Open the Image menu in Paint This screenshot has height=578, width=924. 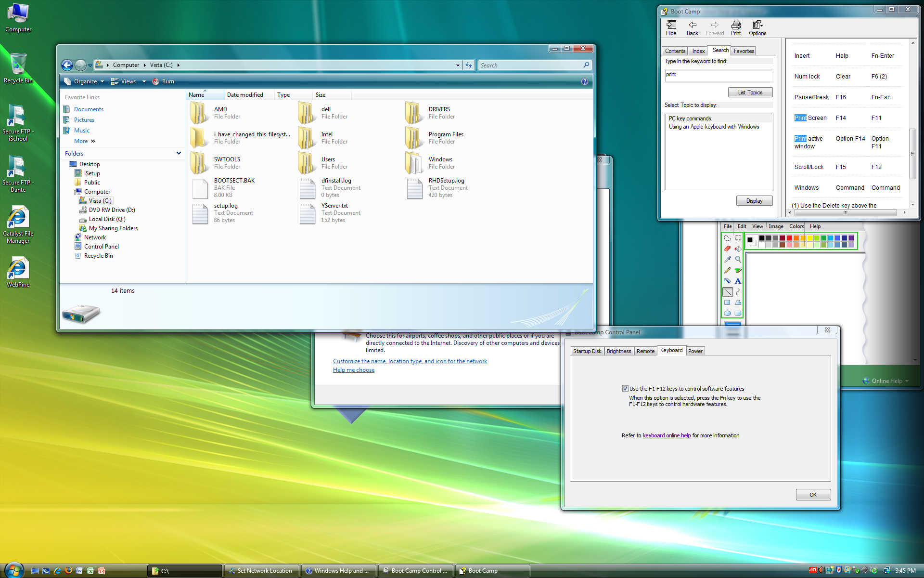[x=776, y=226]
